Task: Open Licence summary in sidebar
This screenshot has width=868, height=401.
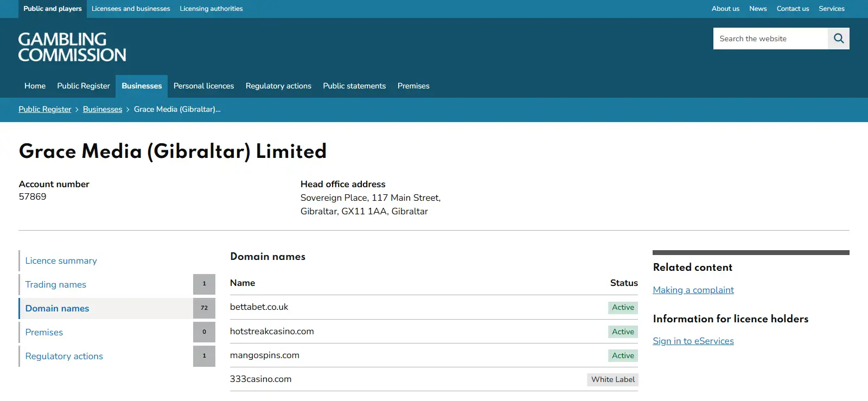Action: point(61,260)
